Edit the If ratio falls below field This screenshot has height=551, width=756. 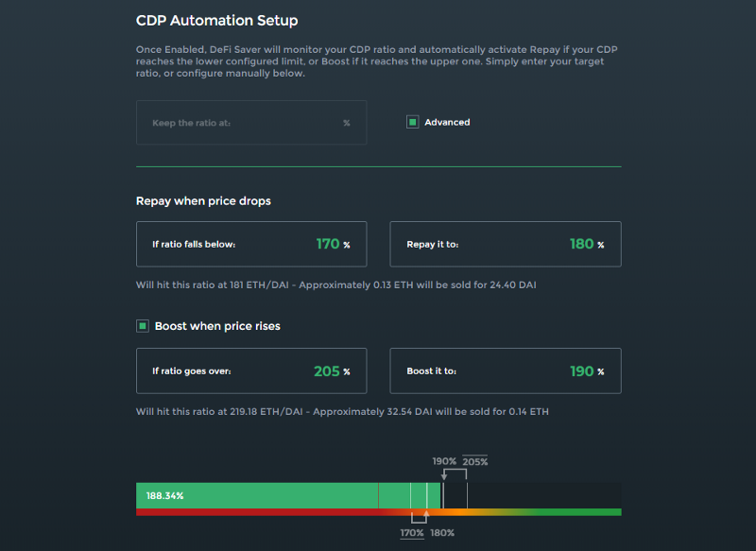[251, 245]
